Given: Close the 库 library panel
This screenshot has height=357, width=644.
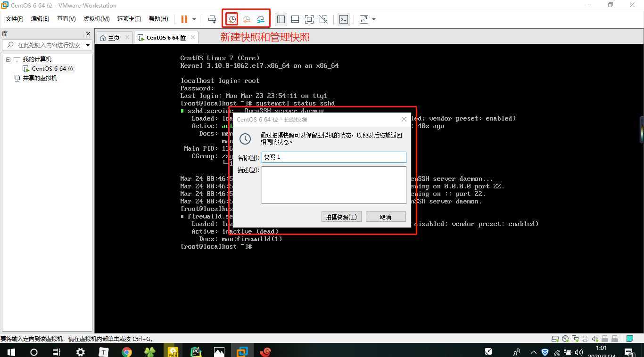Looking at the screenshot, I should click(x=88, y=34).
